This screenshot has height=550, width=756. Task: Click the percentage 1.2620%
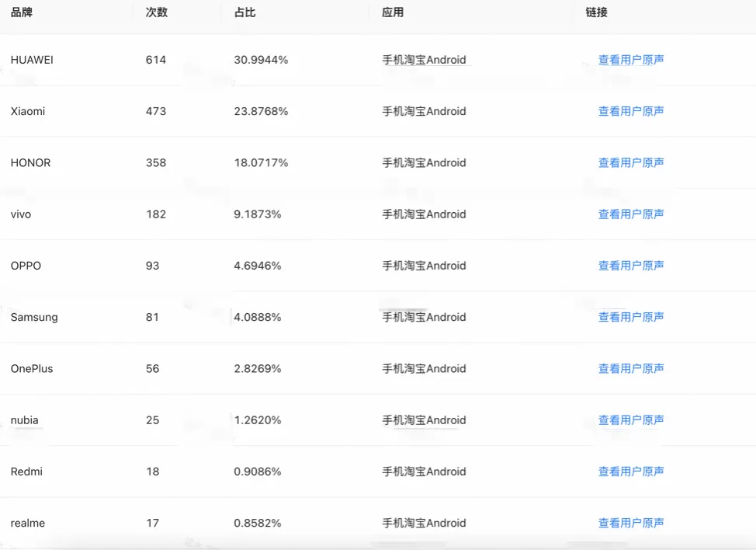pyautogui.click(x=258, y=420)
